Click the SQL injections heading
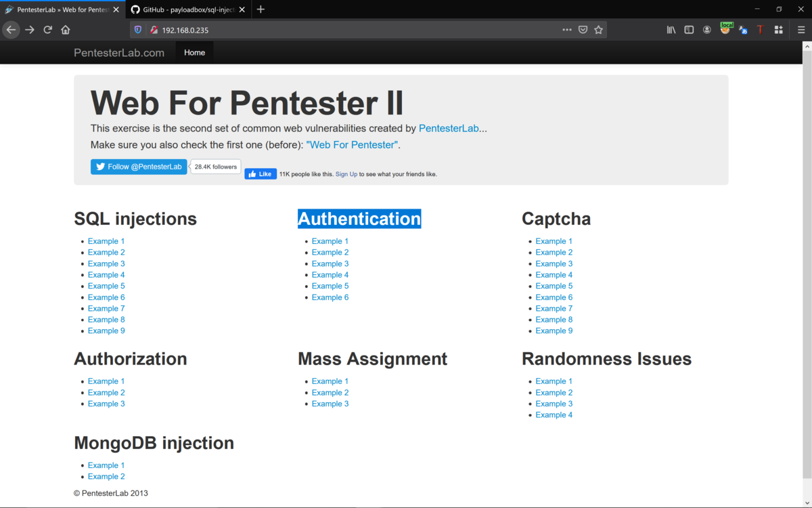Viewport: 812px width, 508px height. pyautogui.click(x=135, y=219)
